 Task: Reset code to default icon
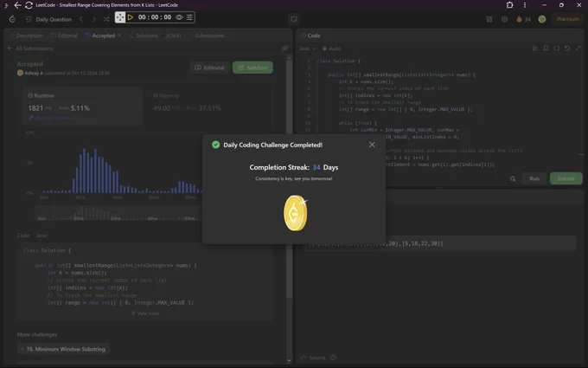coord(567,48)
